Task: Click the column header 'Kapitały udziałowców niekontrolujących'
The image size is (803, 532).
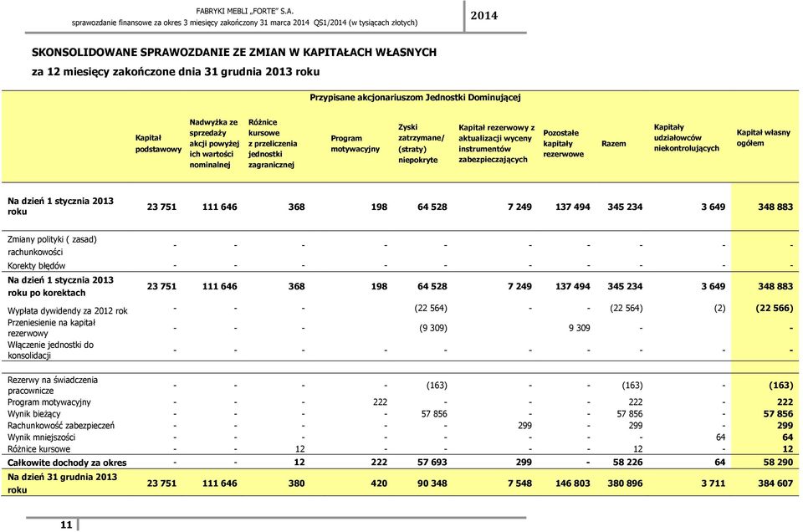Action: tap(686, 138)
